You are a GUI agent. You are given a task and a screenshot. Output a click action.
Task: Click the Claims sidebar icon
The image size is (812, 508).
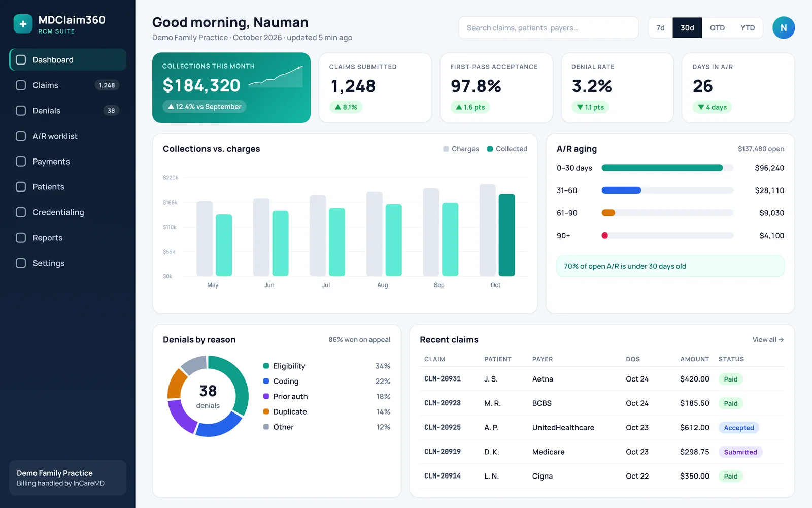click(x=21, y=85)
